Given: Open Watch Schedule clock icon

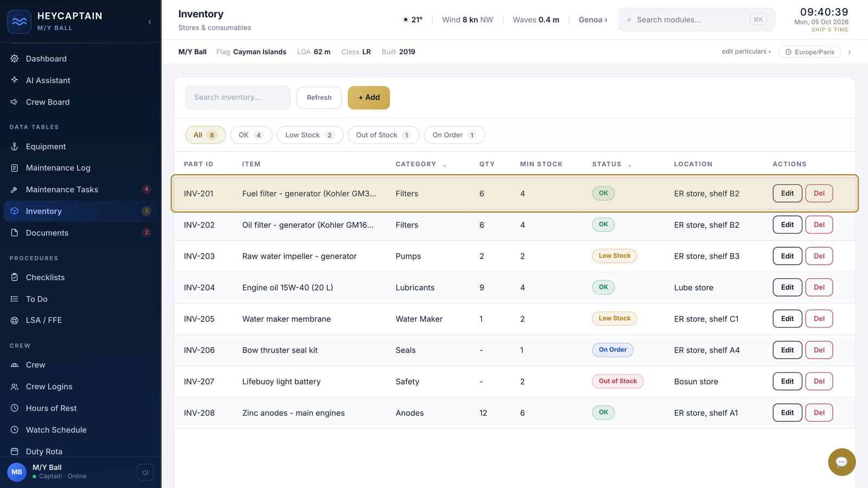Looking at the screenshot, I should click(15, 430).
